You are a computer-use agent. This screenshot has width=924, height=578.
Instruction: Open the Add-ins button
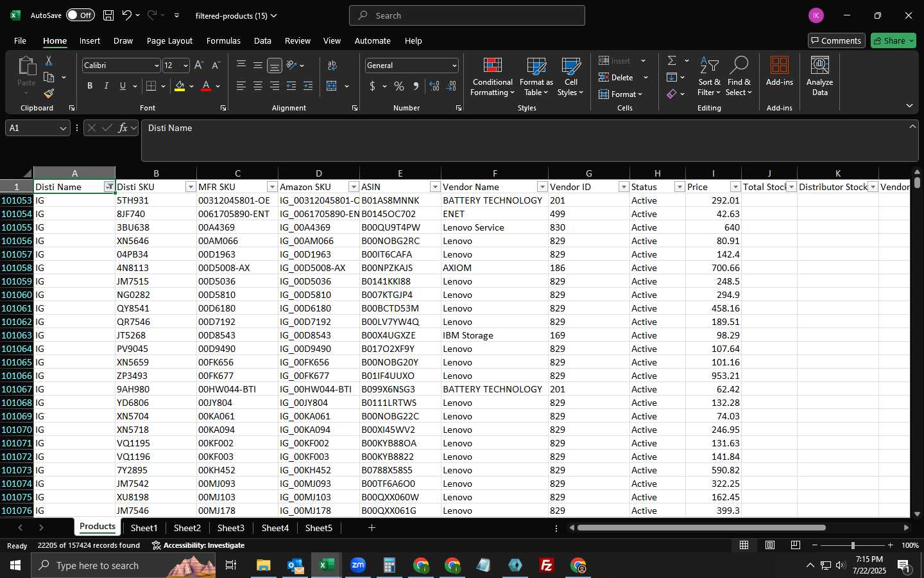(x=779, y=71)
